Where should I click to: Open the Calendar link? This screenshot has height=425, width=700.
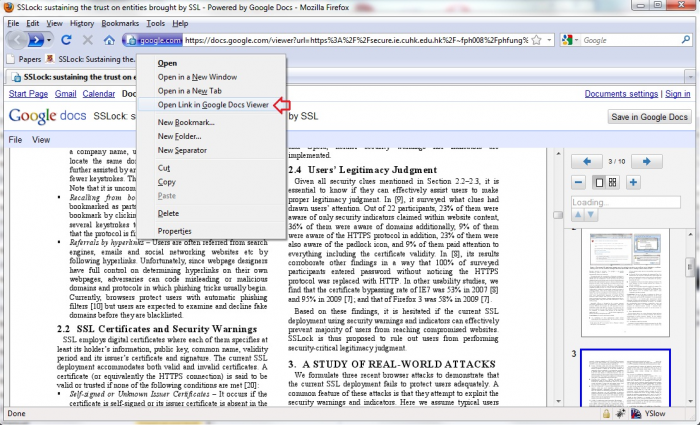click(99, 94)
